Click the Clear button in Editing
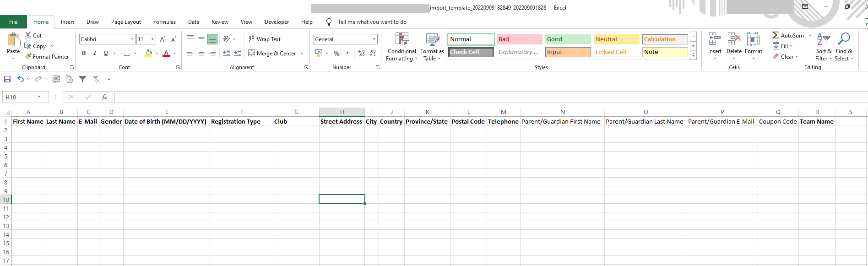The width and height of the screenshot is (868, 266). [x=786, y=57]
